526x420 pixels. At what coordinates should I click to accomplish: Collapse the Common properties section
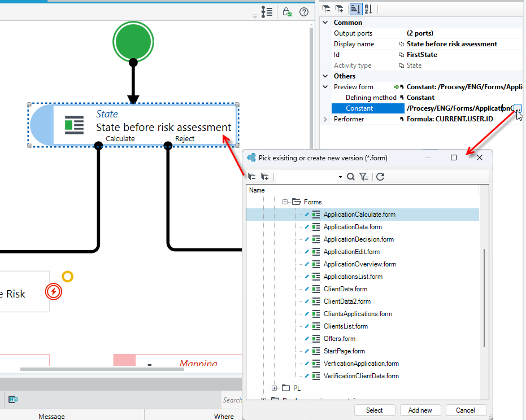[x=325, y=23]
